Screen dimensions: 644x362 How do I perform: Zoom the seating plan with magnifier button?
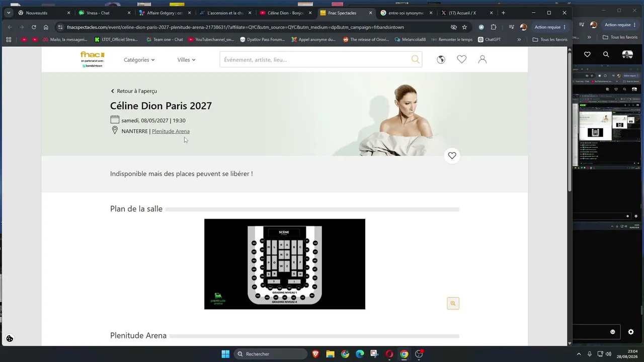pos(453,303)
